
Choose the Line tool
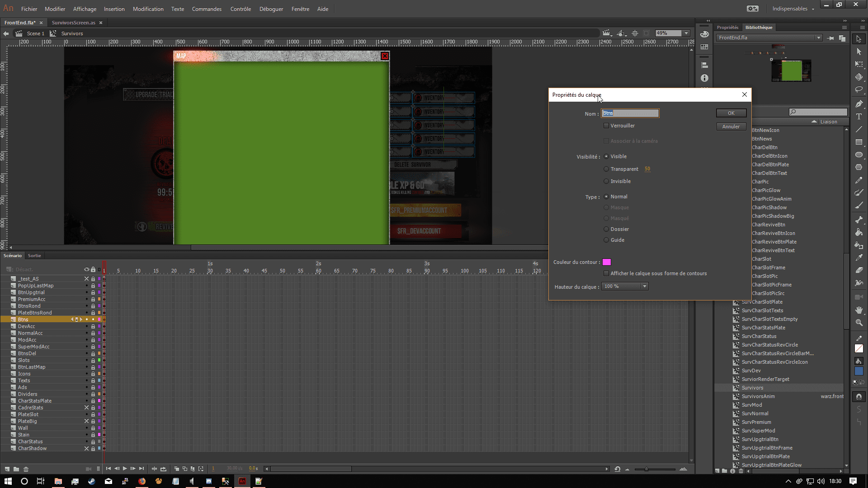pos(859,129)
